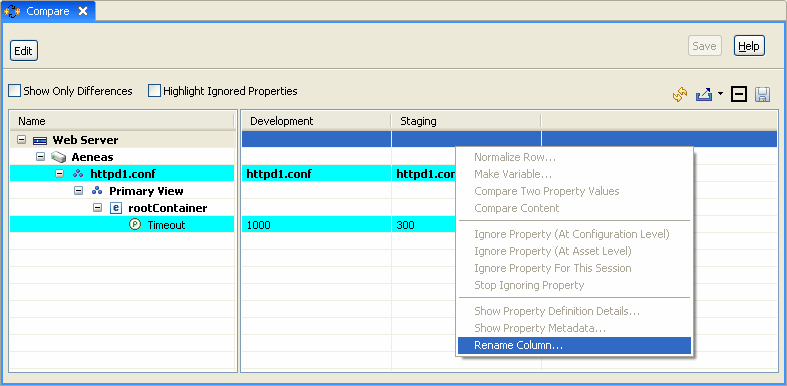
Task: Click the Edit button
Action: (x=24, y=51)
